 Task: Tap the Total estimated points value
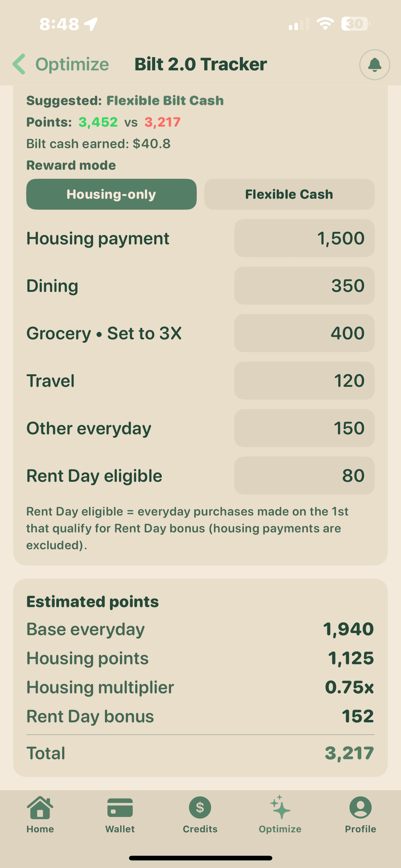(349, 753)
